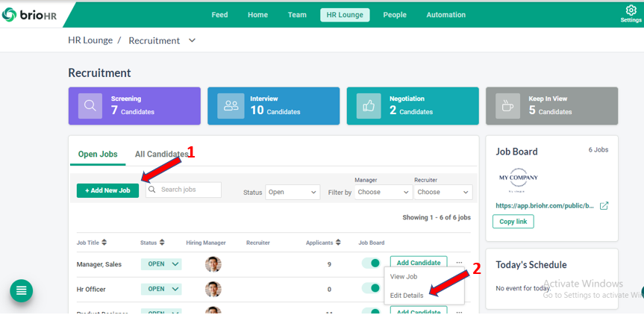The width and height of the screenshot is (644, 315).
Task: Click Hiring Manager column header
Action: click(x=206, y=243)
